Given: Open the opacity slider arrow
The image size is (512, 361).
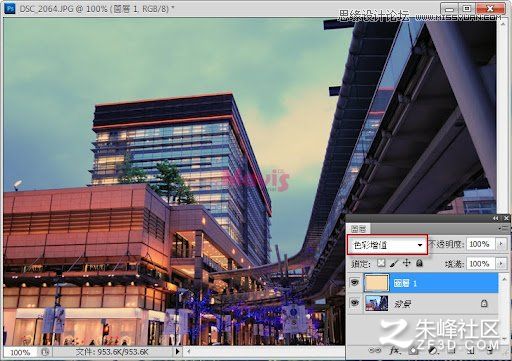Looking at the screenshot, I should tap(501, 244).
